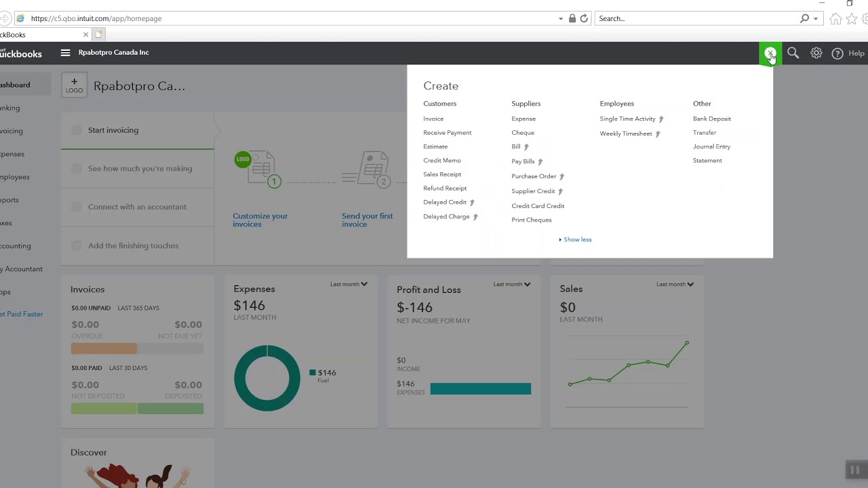Click the upgrade arrow beside Purchase Order
The width and height of the screenshot is (868, 488).
coord(561,177)
